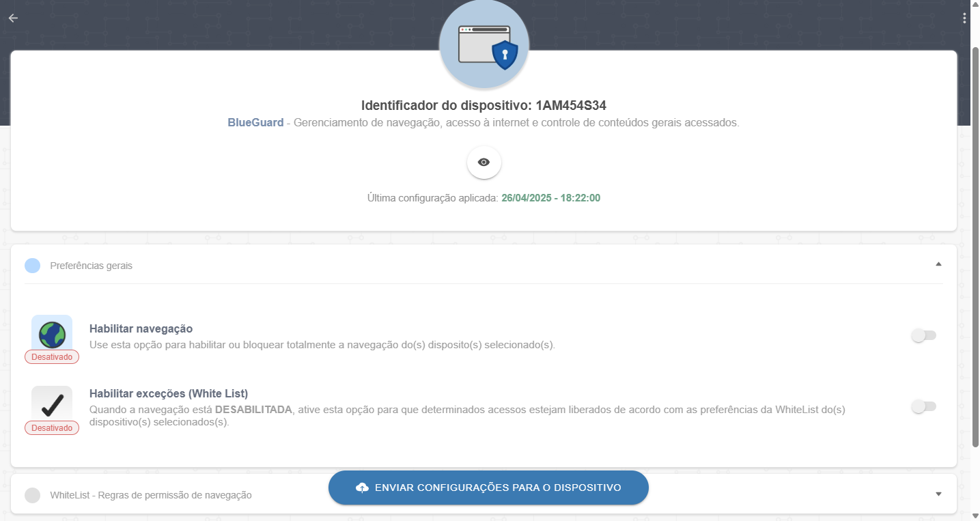Click the back arrow icon
This screenshot has width=980, height=521.
pyautogui.click(x=13, y=18)
